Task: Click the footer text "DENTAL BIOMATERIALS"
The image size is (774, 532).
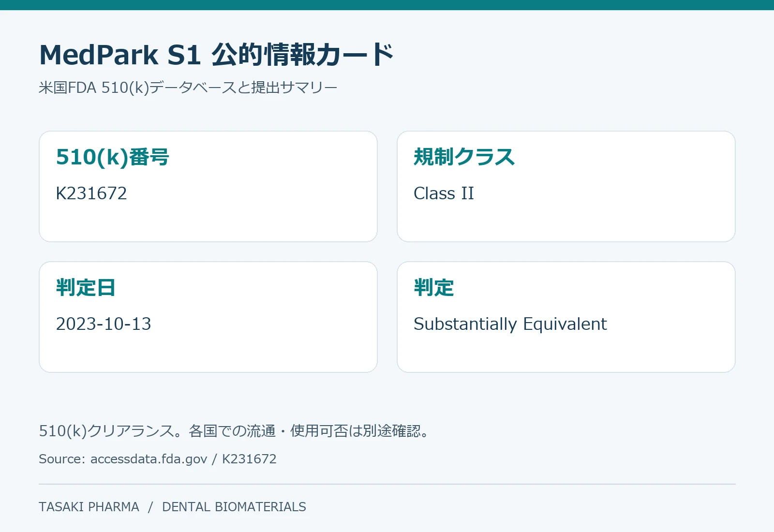Action: click(234, 507)
